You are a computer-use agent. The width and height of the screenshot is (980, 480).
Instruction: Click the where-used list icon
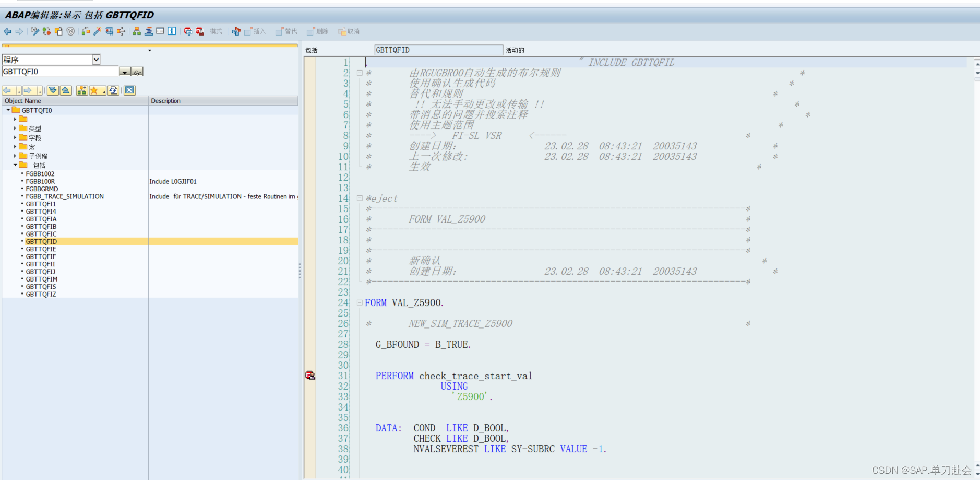pos(121,31)
